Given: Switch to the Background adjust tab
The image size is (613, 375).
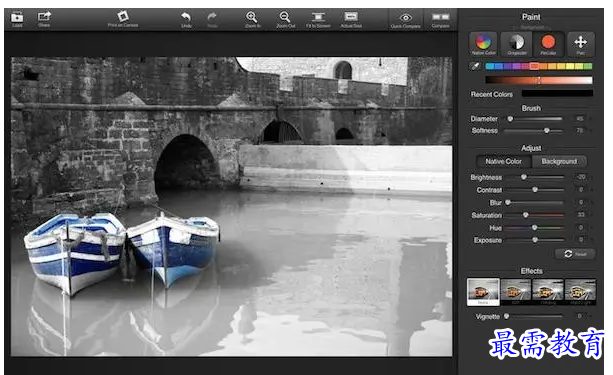Looking at the screenshot, I should pos(559,161).
